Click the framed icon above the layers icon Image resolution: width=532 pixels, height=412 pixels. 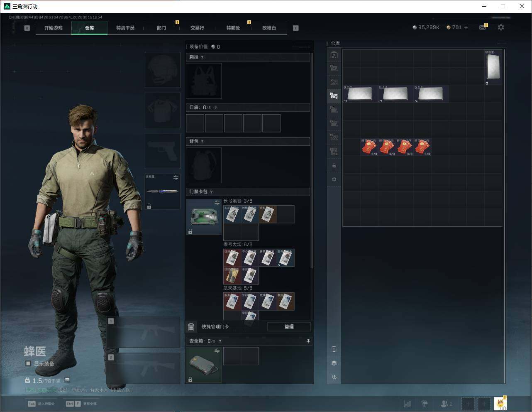(334, 349)
